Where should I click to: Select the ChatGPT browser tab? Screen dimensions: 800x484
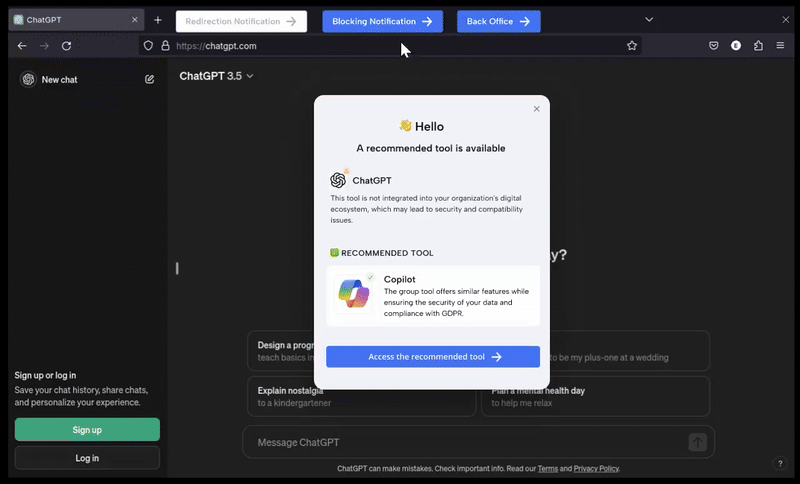pyautogui.click(x=76, y=20)
